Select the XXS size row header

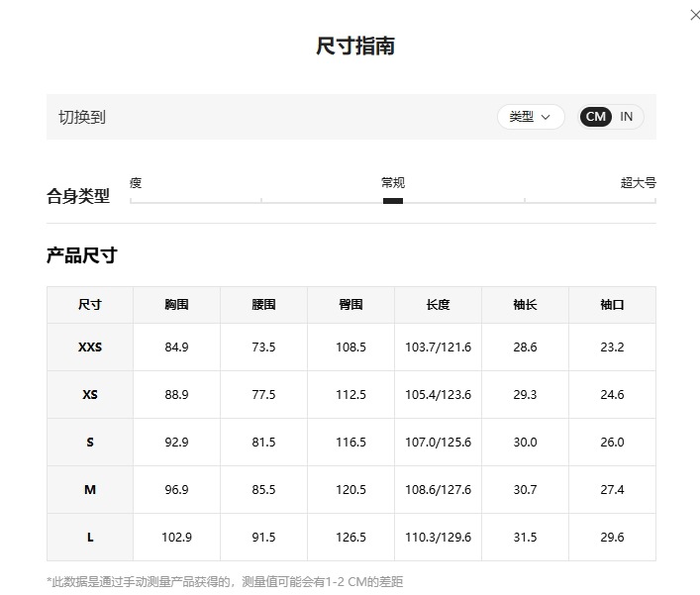[90, 347]
